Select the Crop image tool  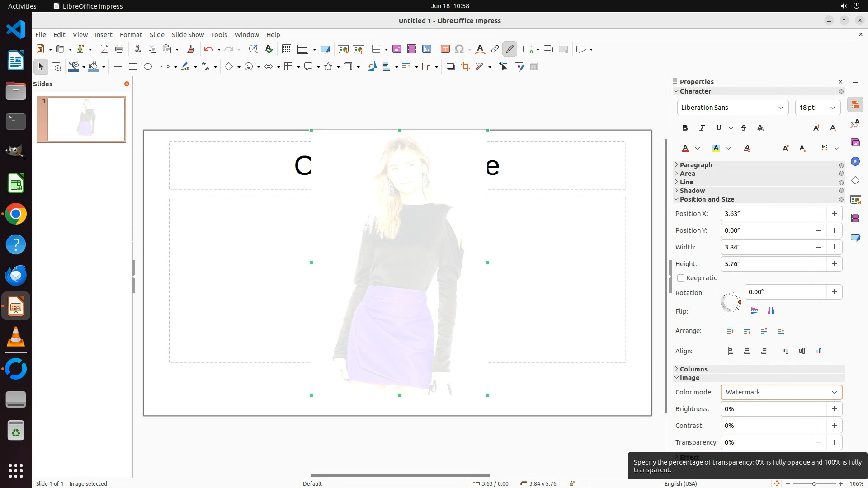point(465,67)
